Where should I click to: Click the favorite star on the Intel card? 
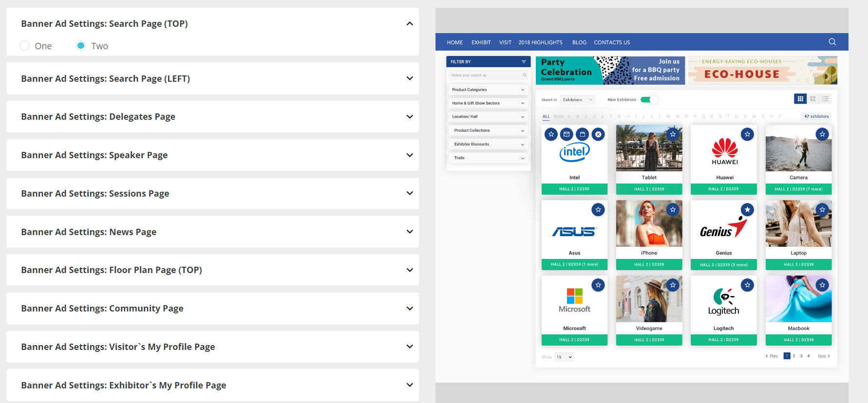[x=551, y=134]
